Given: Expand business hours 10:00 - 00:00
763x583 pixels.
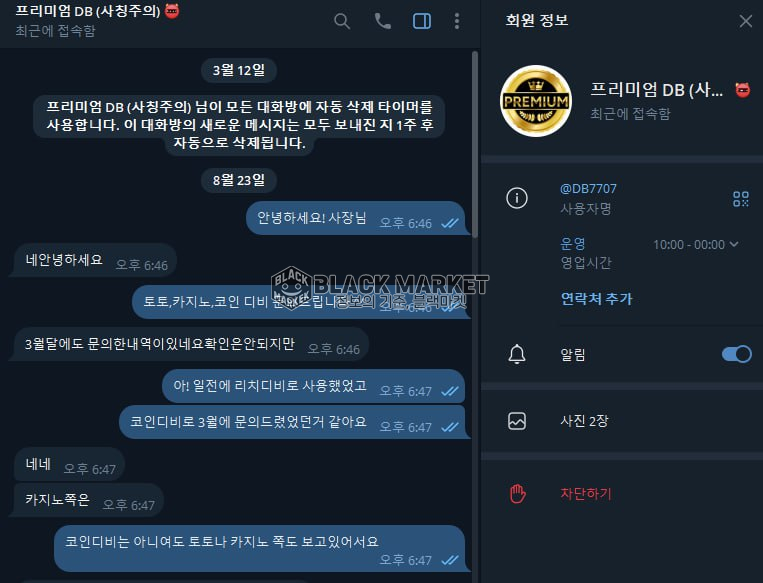Looking at the screenshot, I should click(x=695, y=244).
